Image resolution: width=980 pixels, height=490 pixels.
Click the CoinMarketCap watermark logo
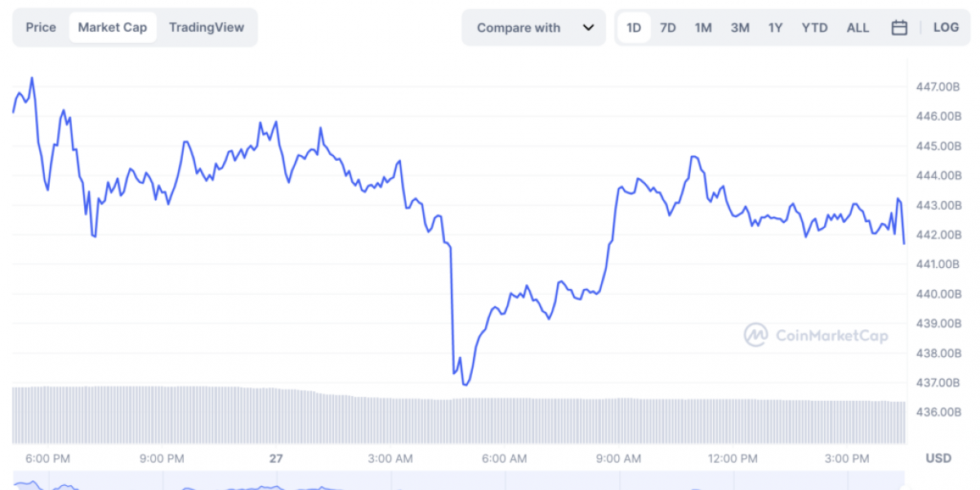(816, 335)
